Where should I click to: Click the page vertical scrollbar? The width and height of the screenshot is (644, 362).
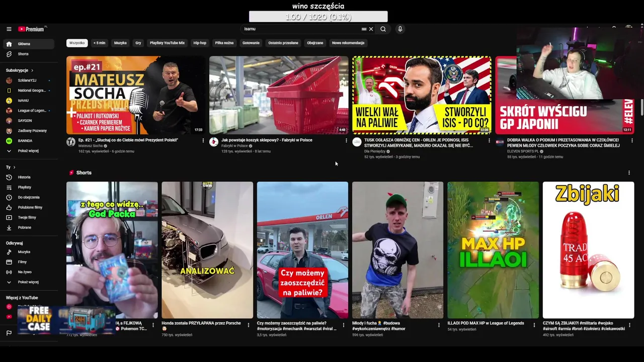(642, 107)
